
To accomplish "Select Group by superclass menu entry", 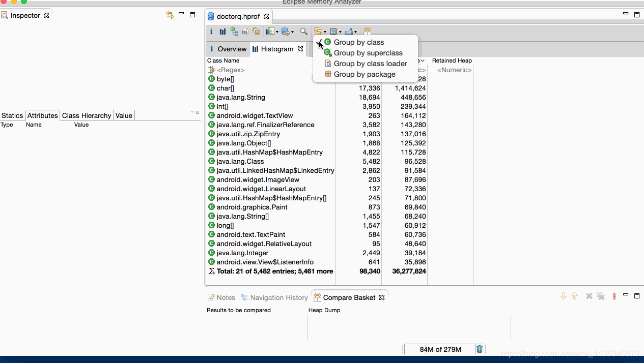I will point(366,53).
